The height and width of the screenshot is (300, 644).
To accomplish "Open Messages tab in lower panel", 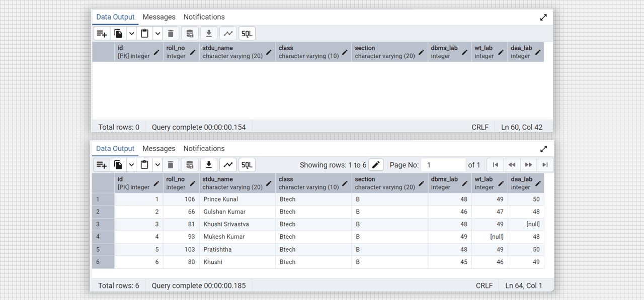I will coord(159,149).
